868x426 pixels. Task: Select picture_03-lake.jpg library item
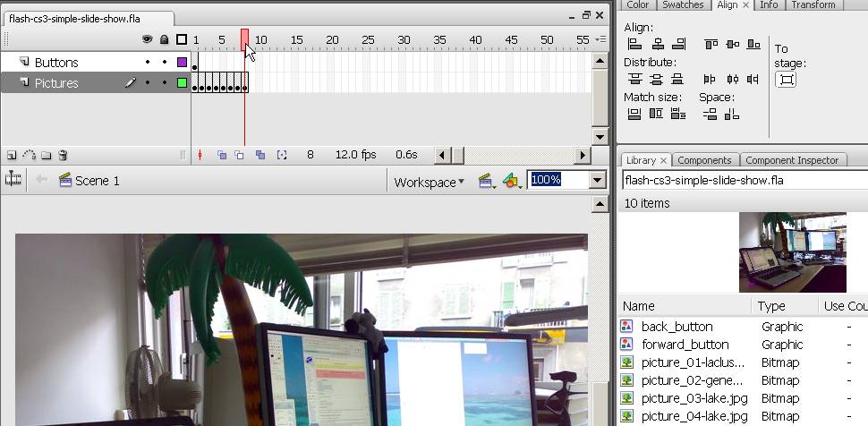(694, 398)
